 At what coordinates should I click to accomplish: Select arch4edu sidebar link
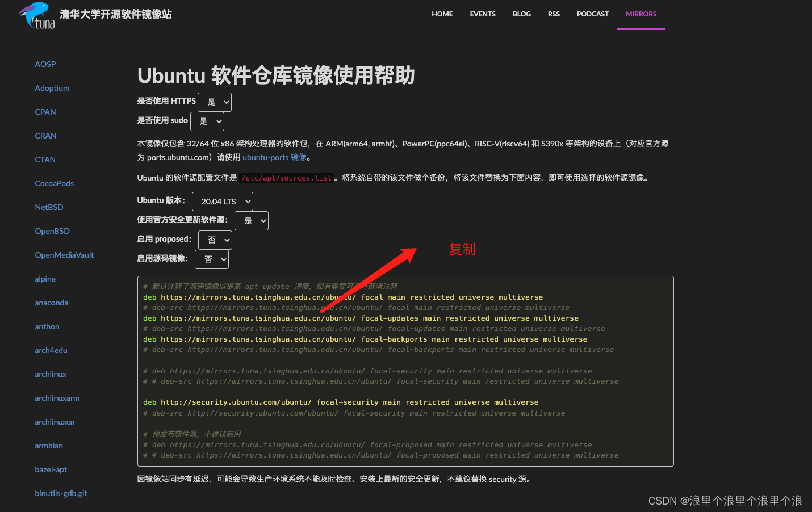[x=51, y=350]
